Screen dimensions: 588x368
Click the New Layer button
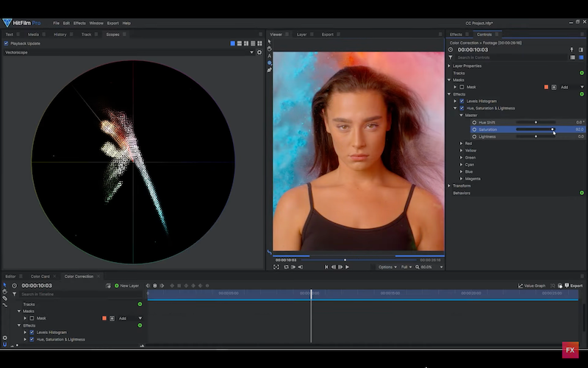[126, 286]
